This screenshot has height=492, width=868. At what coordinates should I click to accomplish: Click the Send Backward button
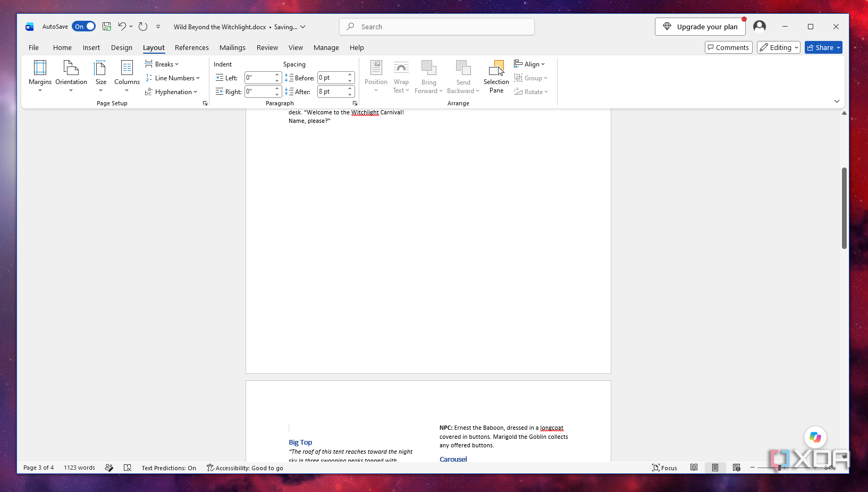pos(463,77)
